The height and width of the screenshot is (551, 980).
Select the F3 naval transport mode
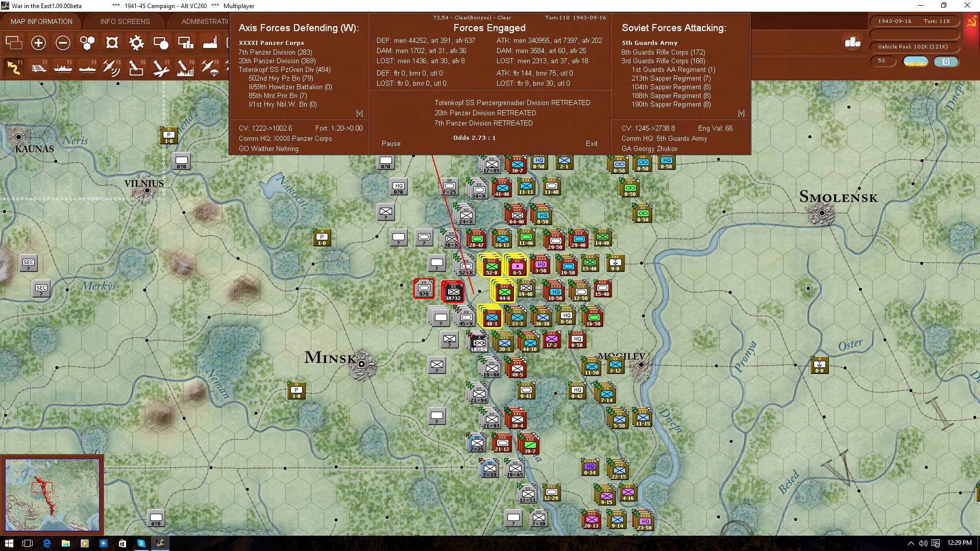pos(63,67)
